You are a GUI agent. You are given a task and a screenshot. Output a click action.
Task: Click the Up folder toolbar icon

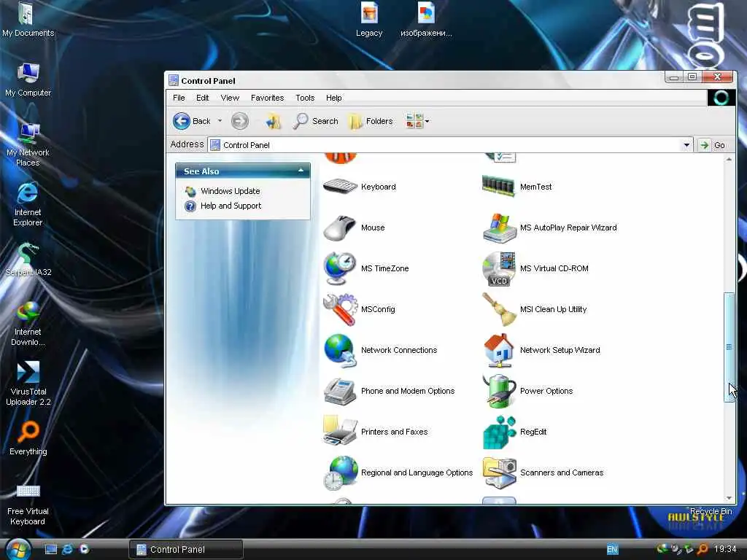tap(274, 122)
